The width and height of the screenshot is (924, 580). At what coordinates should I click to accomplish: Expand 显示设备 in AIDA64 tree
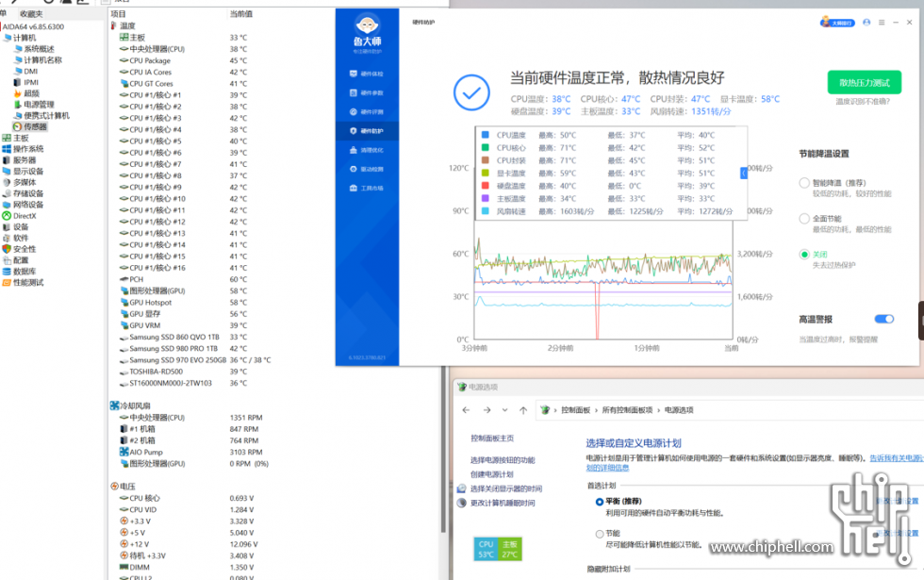click(x=23, y=172)
